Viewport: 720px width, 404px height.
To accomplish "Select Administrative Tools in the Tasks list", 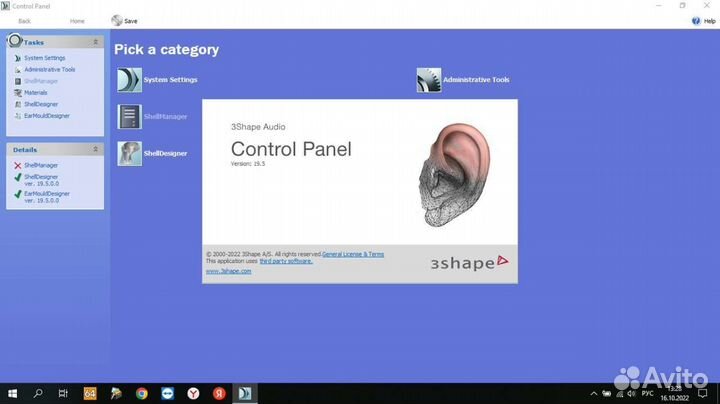I will pos(50,69).
